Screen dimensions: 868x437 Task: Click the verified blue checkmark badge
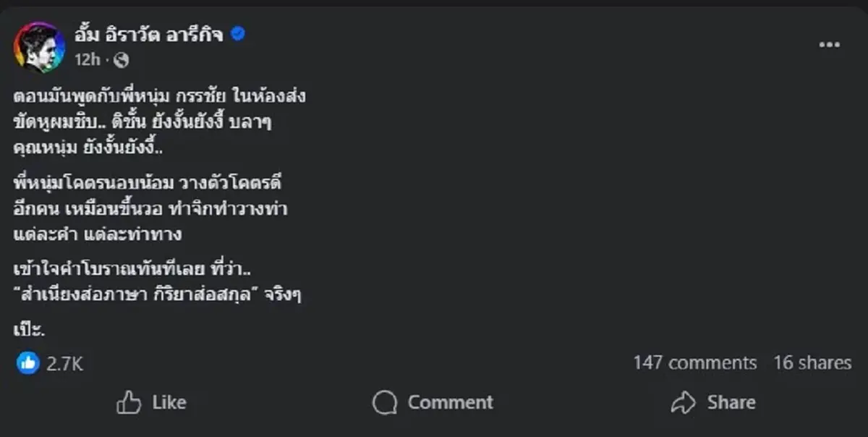click(x=237, y=33)
